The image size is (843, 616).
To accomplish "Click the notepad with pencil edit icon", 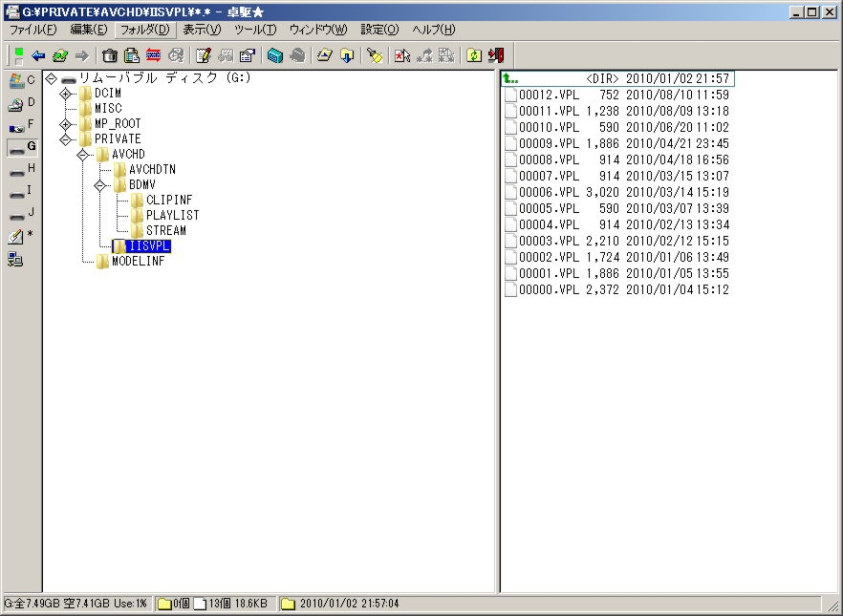I will coord(203,56).
